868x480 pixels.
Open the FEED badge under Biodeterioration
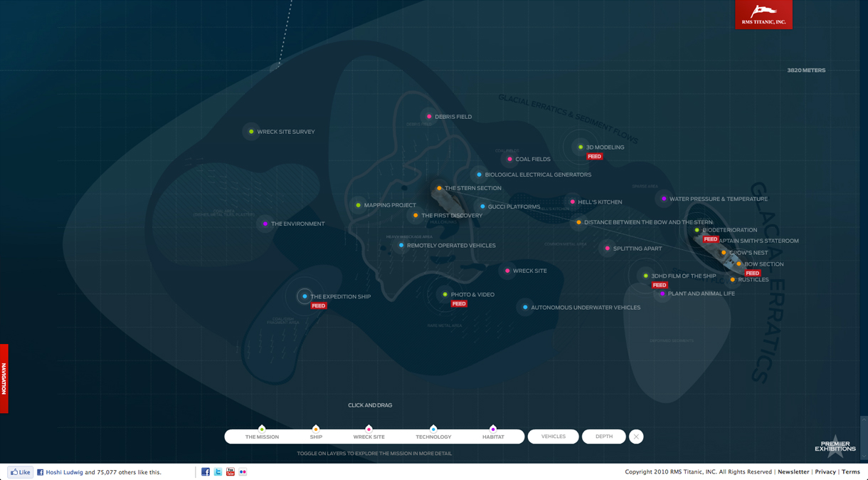[710, 239]
